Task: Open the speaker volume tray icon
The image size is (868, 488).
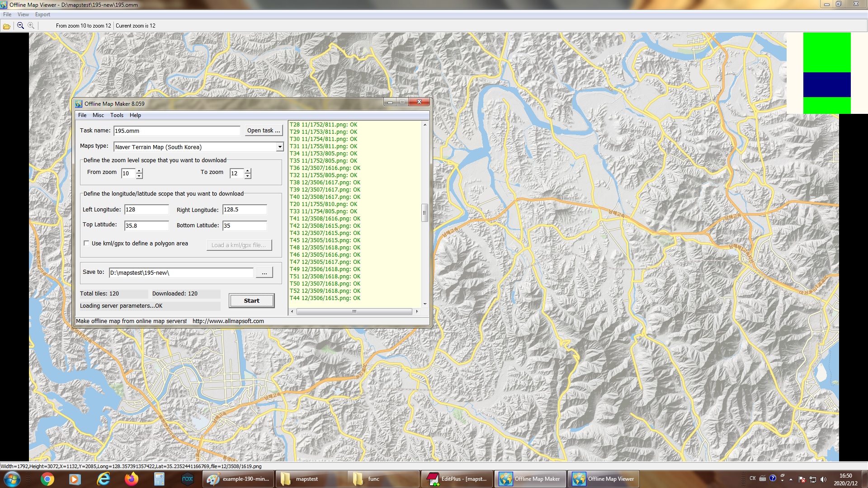Action: (823, 479)
